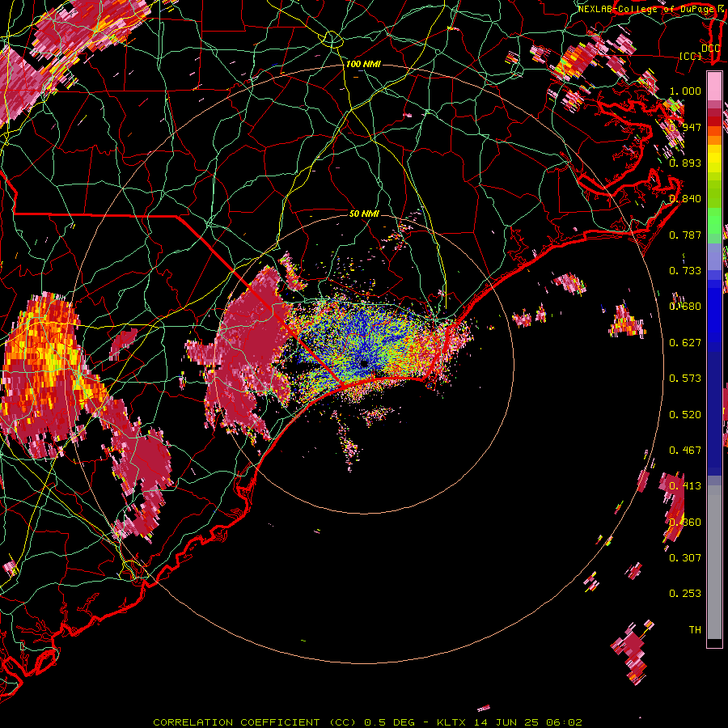
Task: Click the black radar site dot at center
Action: tap(365, 363)
